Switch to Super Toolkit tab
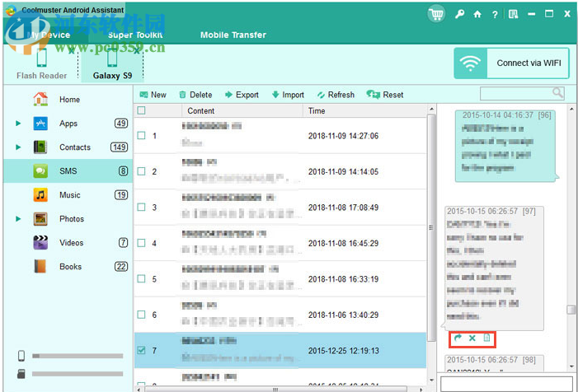 [135, 35]
